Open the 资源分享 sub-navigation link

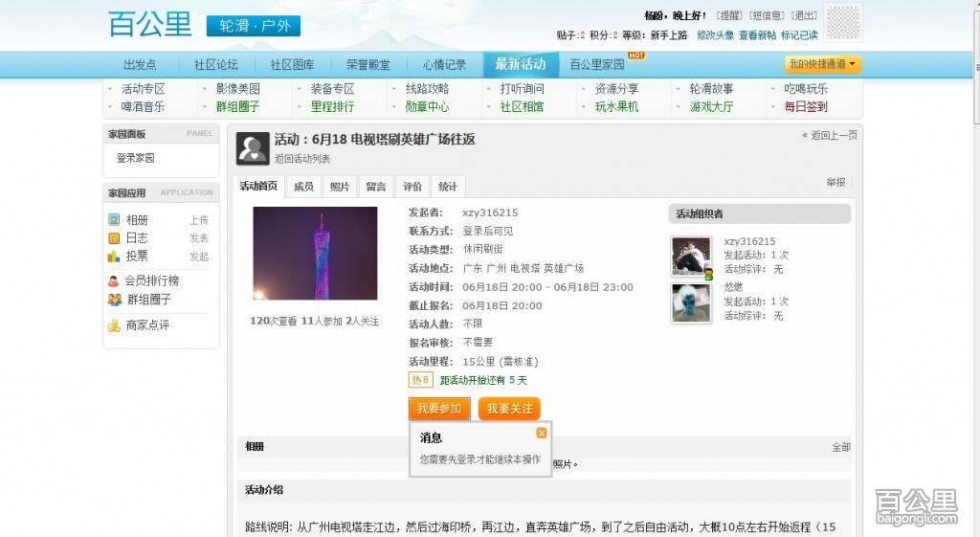616,89
